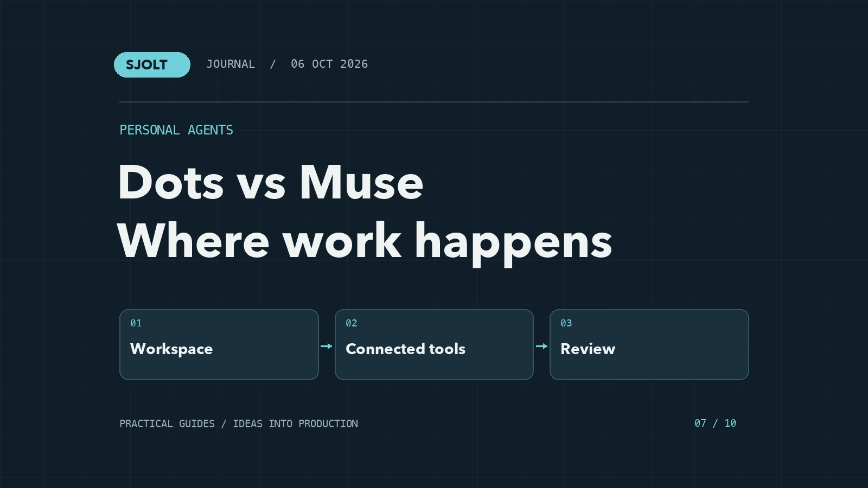Click the 01 step number

point(136,323)
